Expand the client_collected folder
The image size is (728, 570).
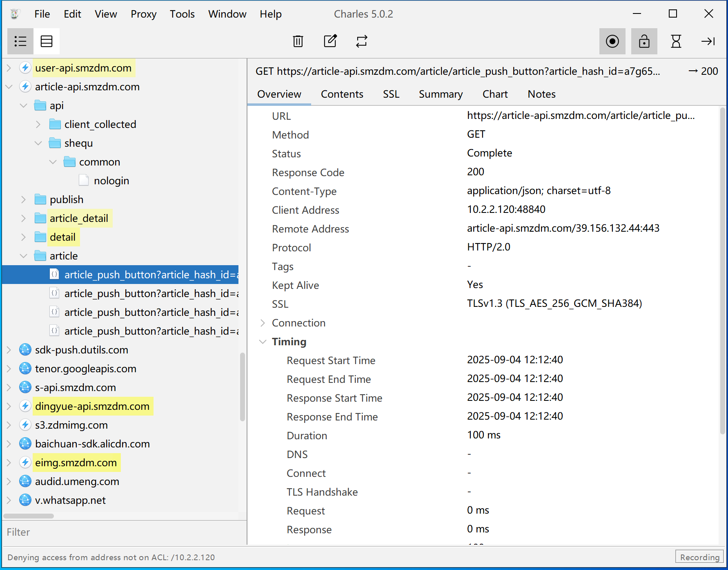[x=38, y=124]
